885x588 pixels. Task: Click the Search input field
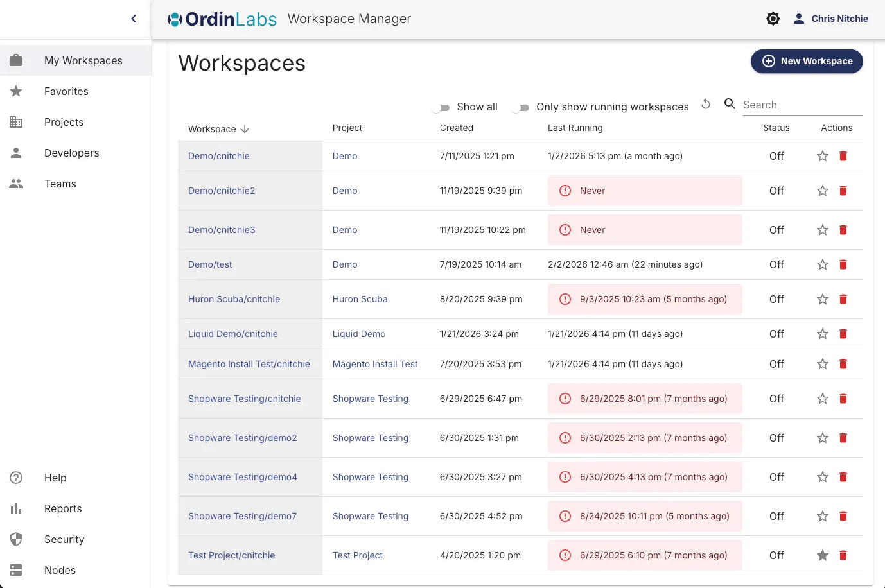pos(802,105)
